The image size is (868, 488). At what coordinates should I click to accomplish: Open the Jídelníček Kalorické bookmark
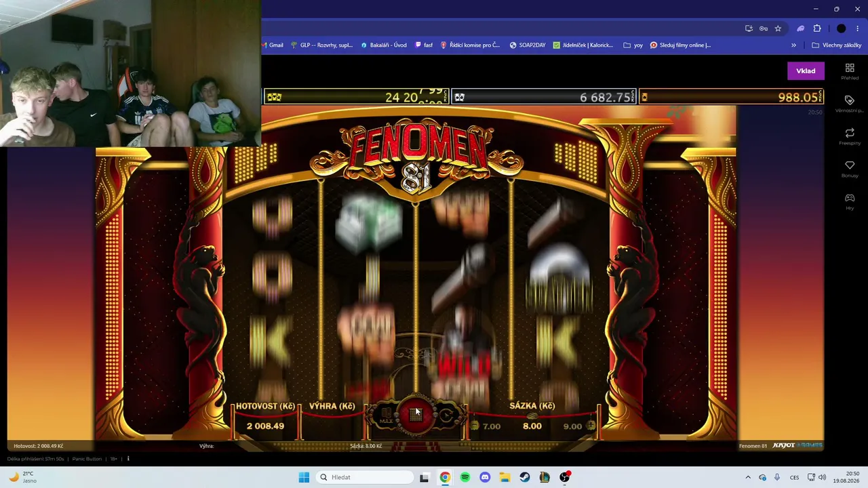583,45
